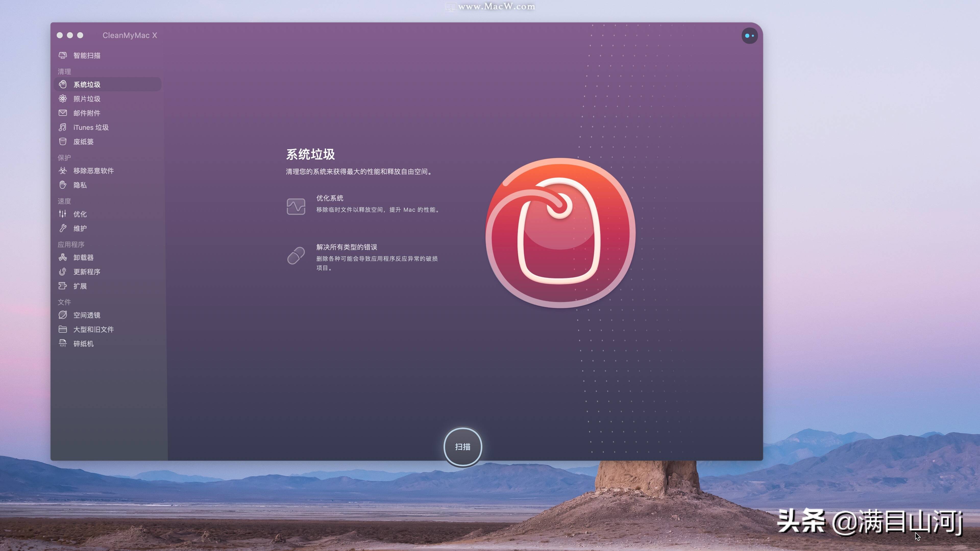
Task: Open the CleanMyMac assistant in top right corner
Action: [x=749, y=35]
